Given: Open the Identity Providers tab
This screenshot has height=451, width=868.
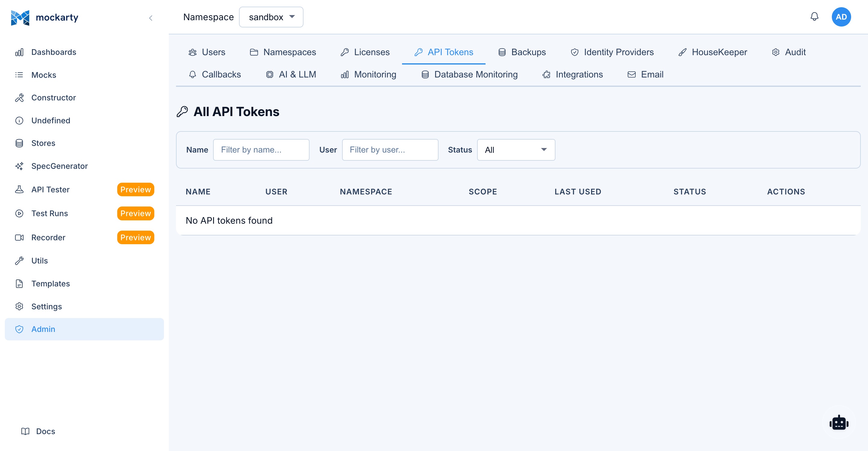Looking at the screenshot, I should point(612,52).
